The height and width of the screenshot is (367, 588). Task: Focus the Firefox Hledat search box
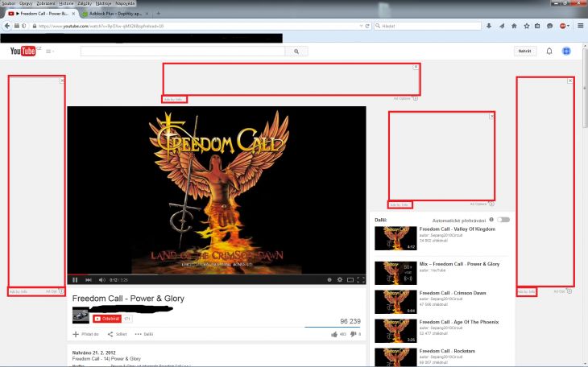[x=428, y=26]
